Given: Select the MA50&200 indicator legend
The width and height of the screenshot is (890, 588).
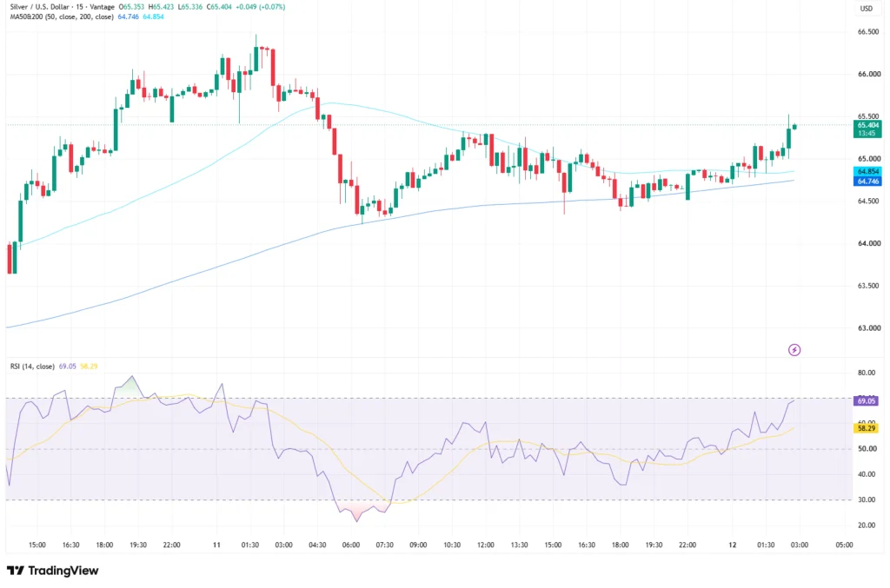Looking at the screenshot, I should (62, 17).
